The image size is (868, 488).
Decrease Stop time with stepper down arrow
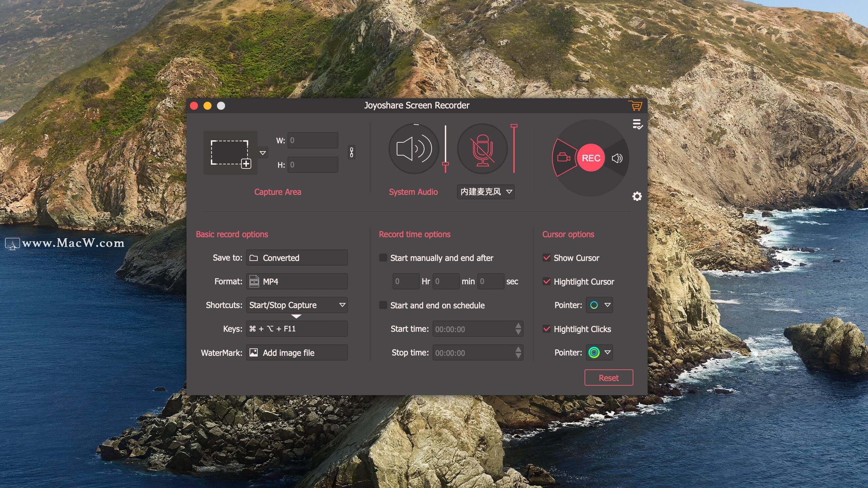pyautogui.click(x=518, y=356)
